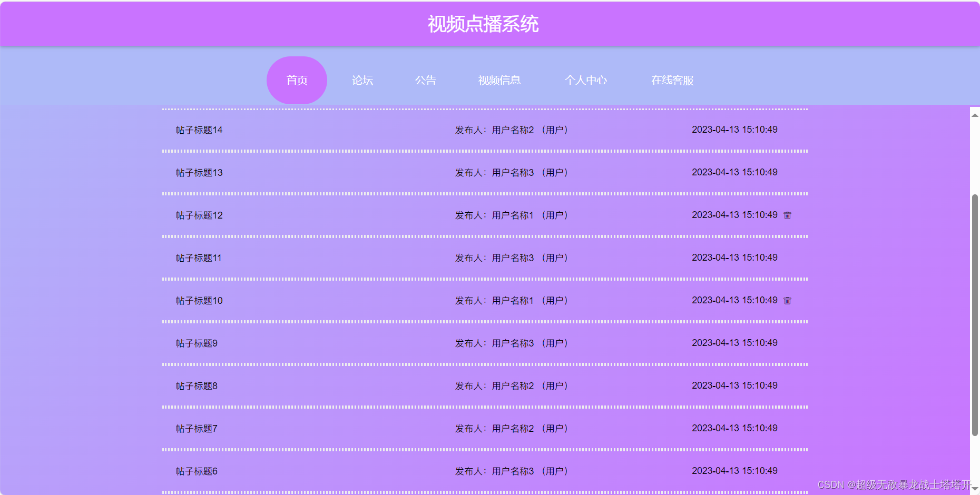Image resolution: width=980 pixels, height=495 pixels.
Task: Open forum post 帖子标题12
Action: [199, 215]
